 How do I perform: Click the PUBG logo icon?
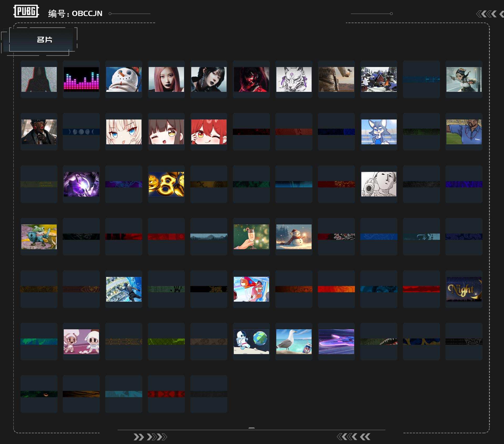26,11
